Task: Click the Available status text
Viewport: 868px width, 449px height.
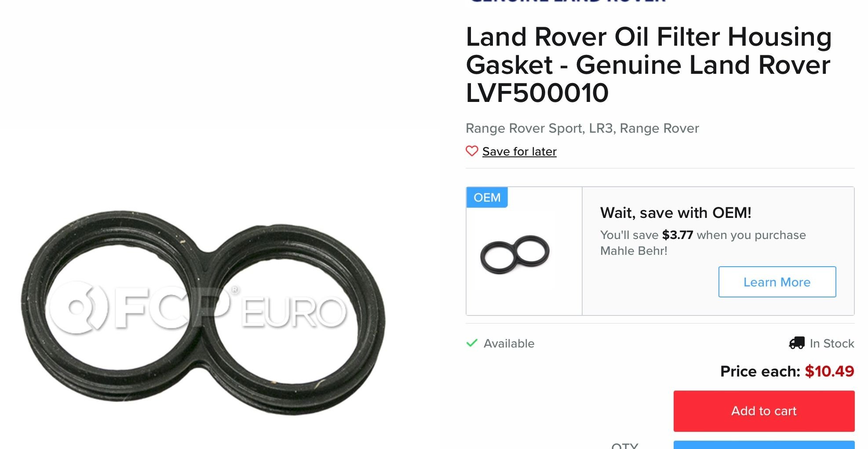Action: pos(509,344)
